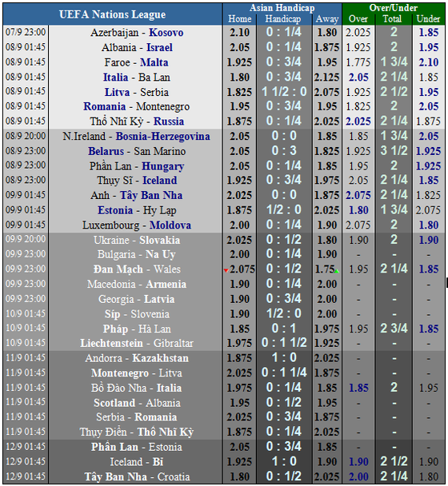Choose Over odds 2.075 for Anh match

(x=358, y=195)
